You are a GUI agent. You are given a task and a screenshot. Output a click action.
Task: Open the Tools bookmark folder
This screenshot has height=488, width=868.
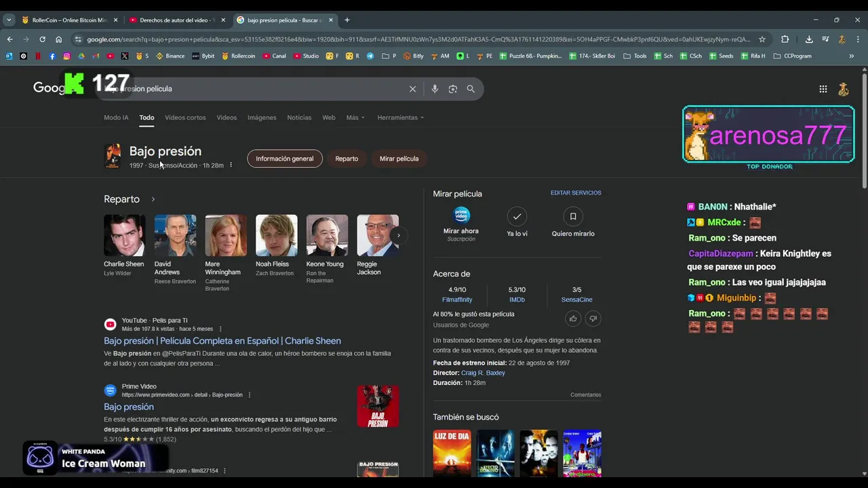click(635, 56)
